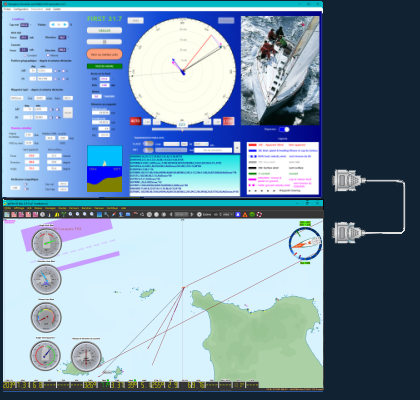The height and width of the screenshot is (400, 420).
Task: Toggle the first NMEA output switch
Action: [148, 143]
